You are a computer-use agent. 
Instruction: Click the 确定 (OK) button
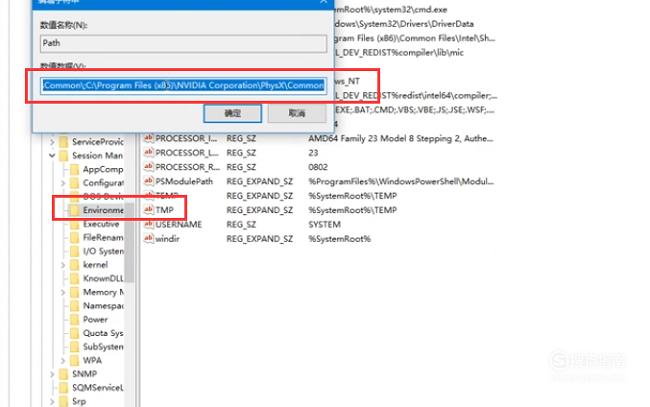click(233, 113)
